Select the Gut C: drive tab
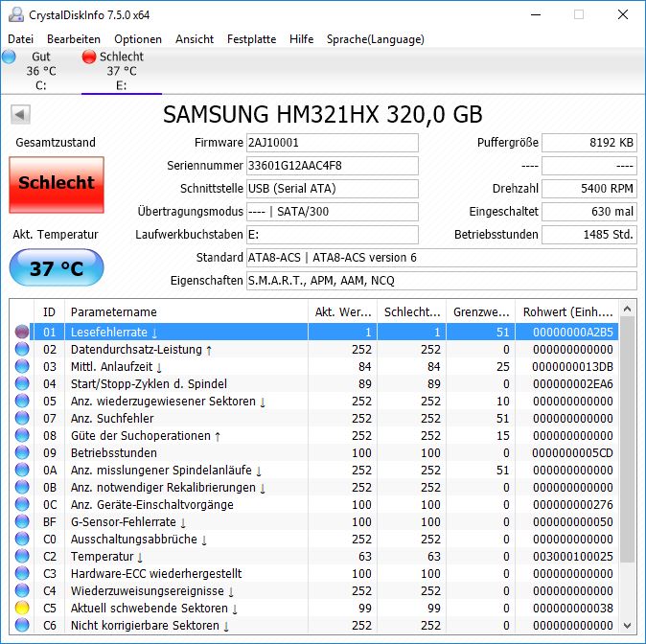The height and width of the screenshot is (644, 646). click(x=40, y=71)
